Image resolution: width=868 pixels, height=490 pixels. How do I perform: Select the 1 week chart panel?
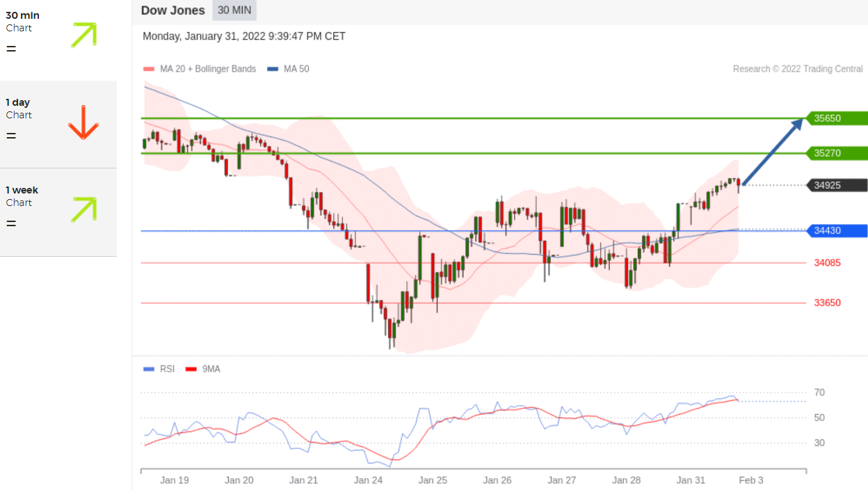(58, 212)
